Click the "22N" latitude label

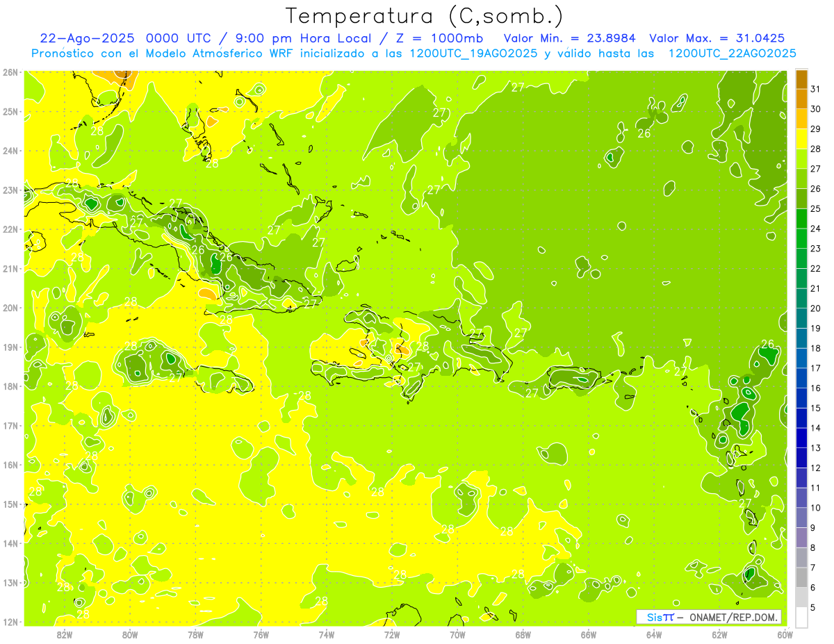coord(10,229)
